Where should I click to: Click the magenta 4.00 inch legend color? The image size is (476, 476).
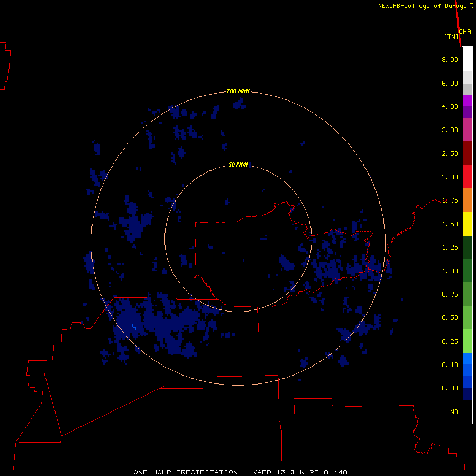(467, 100)
